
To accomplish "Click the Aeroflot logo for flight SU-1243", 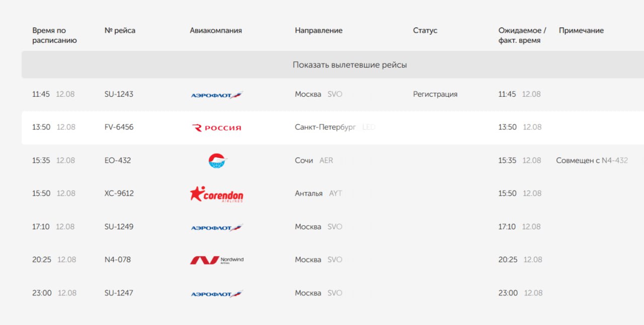I will [217, 95].
